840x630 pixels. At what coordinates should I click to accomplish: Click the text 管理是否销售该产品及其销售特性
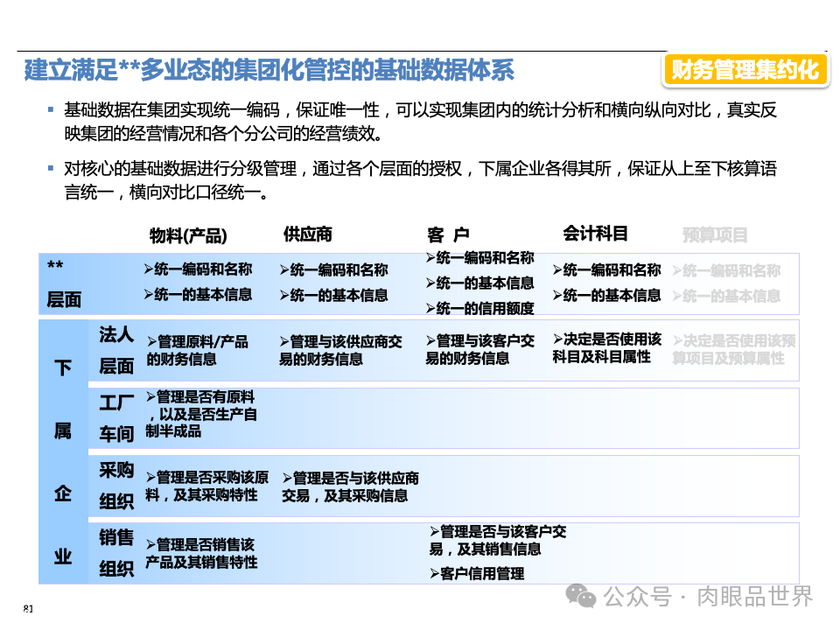point(201,553)
